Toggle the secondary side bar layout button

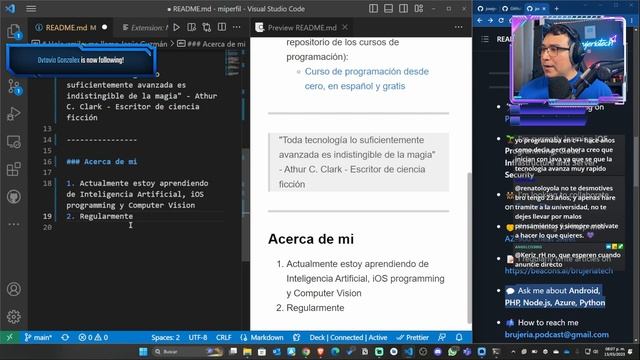pos(403,9)
